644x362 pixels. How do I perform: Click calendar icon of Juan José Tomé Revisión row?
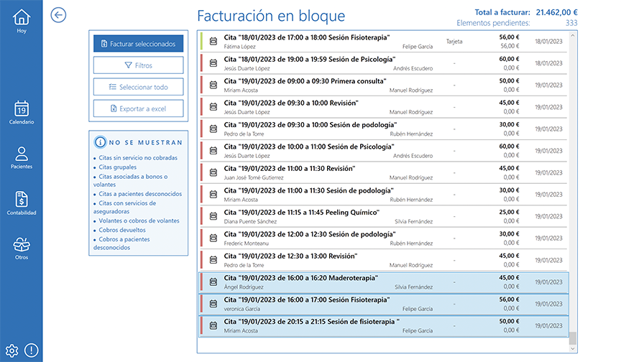tap(213, 172)
